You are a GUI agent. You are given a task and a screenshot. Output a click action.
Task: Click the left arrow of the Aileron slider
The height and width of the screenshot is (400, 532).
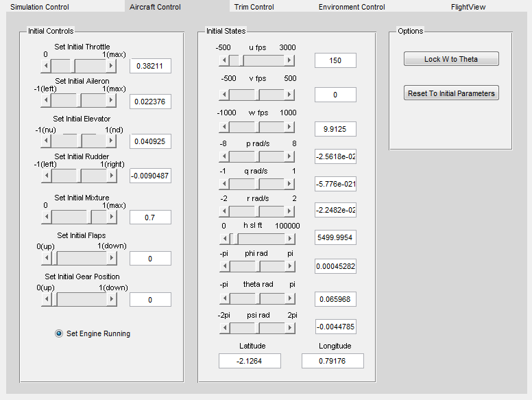46,100
